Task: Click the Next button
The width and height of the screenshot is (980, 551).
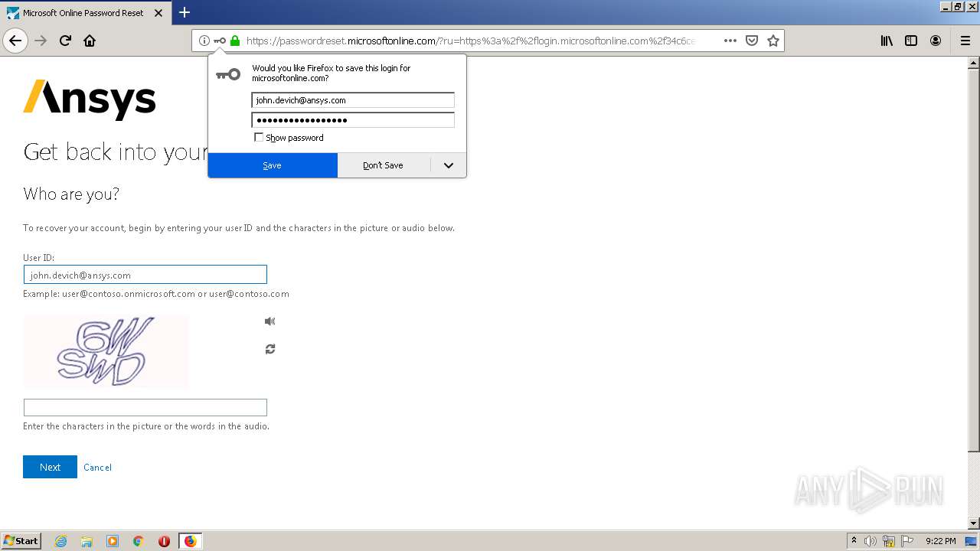Action: coord(50,467)
